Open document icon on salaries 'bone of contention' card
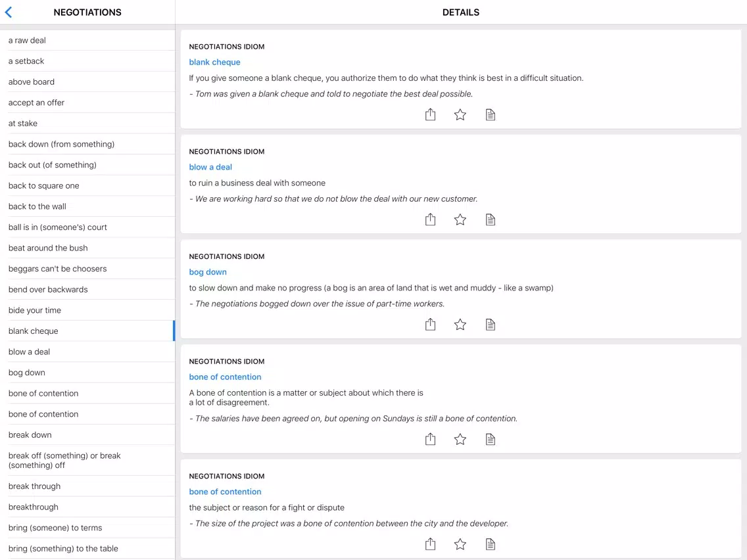747x560 pixels. pos(491,439)
